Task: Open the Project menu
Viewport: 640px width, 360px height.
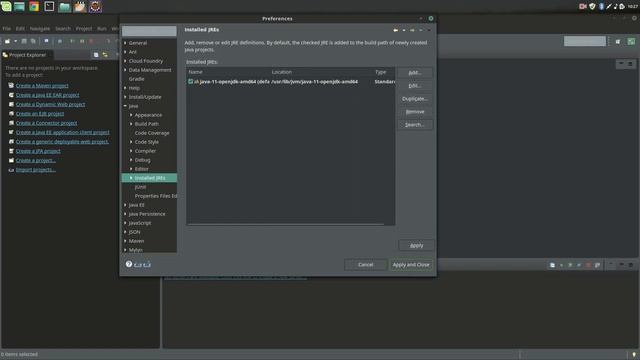Action: click(x=84, y=29)
